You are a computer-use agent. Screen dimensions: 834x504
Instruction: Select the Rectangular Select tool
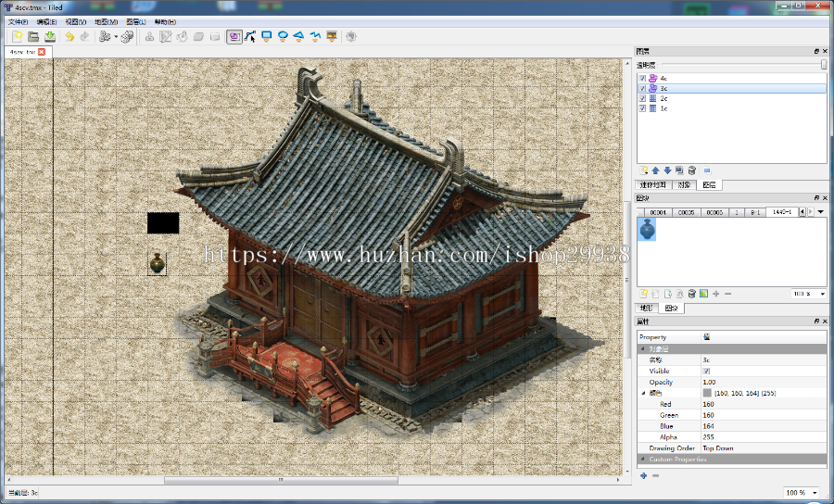[x=215, y=37]
